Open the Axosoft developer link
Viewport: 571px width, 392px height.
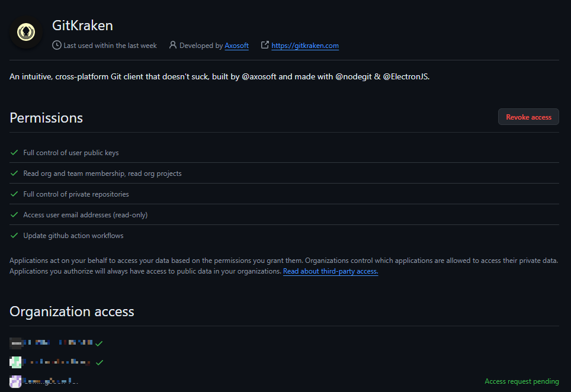(237, 46)
